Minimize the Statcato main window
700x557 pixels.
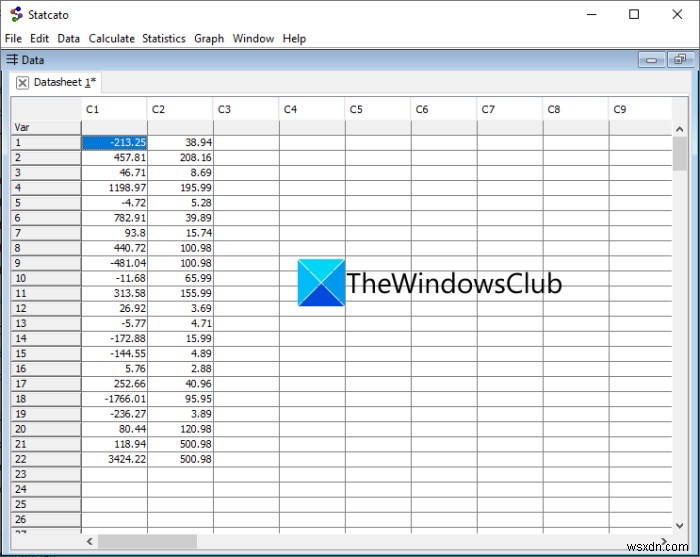(x=592, y=14)
